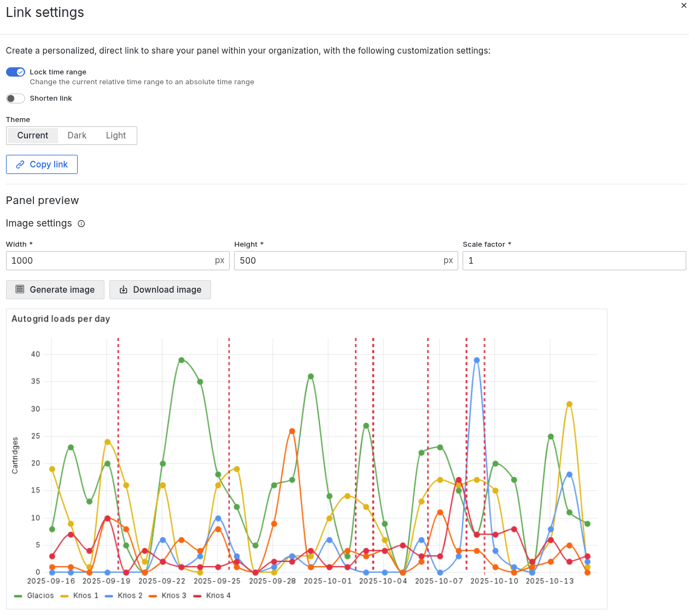Screen dimensions: 689x616
Task: Click the Image settings info icon
Action: pos(81,224)
